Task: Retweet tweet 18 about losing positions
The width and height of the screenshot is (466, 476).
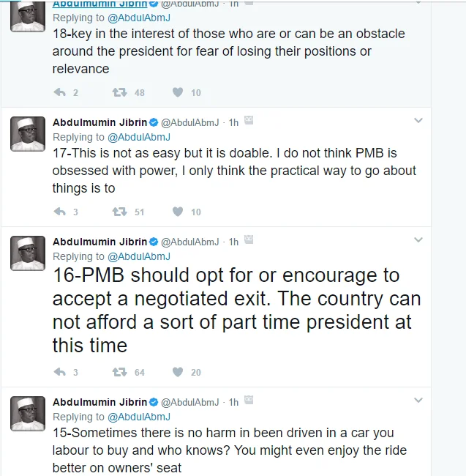Action: coord(118,92)
